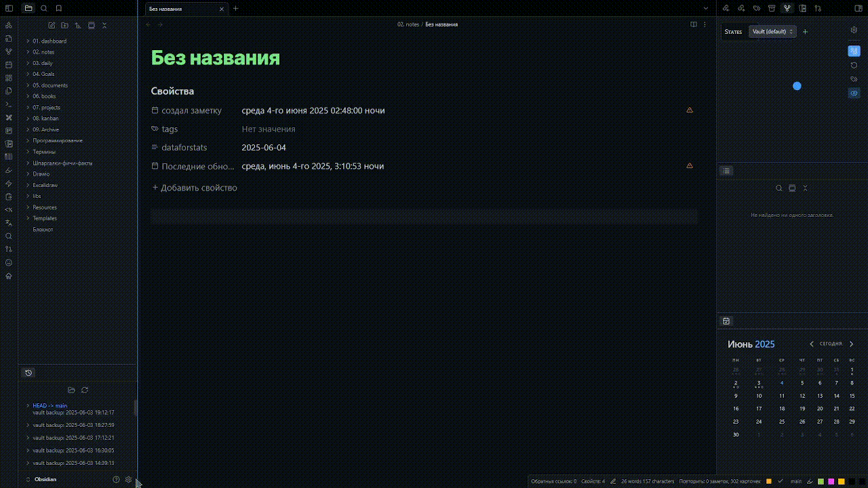Click the 02. notes breadcrumb link
Viewport: 868px width, 488px height.
pos(408,24)
